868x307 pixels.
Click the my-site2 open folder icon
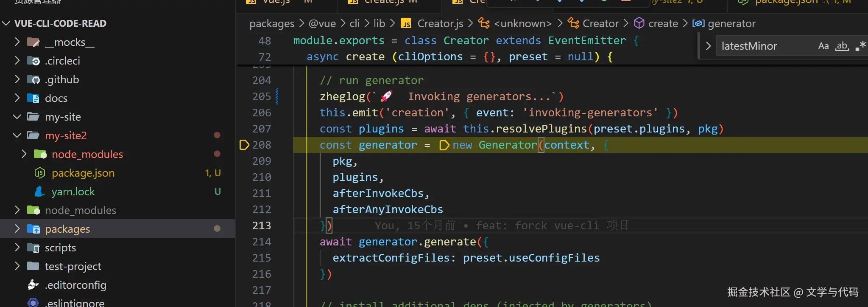[33, 135]
